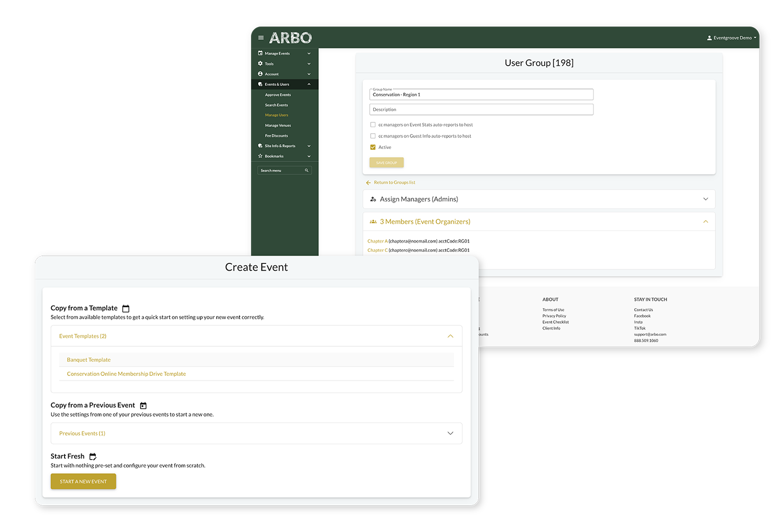781x532 pixels.
Task: Expand the Account sidebar chevron
Action: (x=309, y=74)
